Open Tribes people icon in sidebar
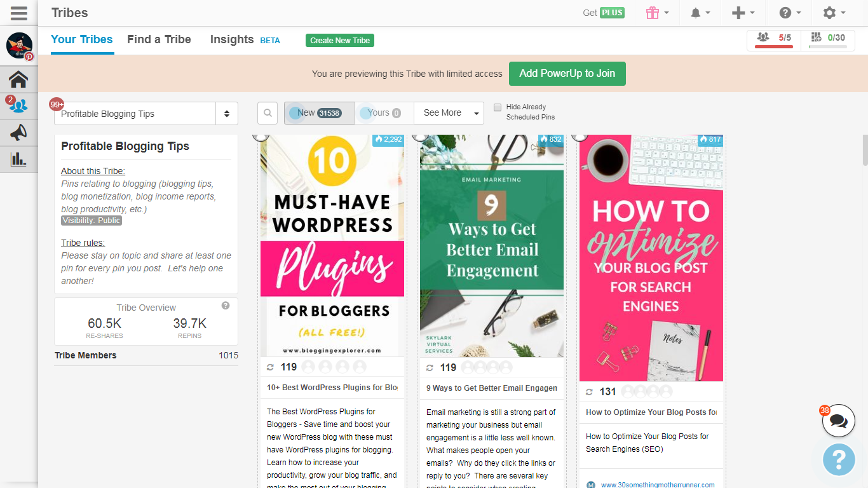Viewport: 868px width, 488px height. (x=18, y=105)
